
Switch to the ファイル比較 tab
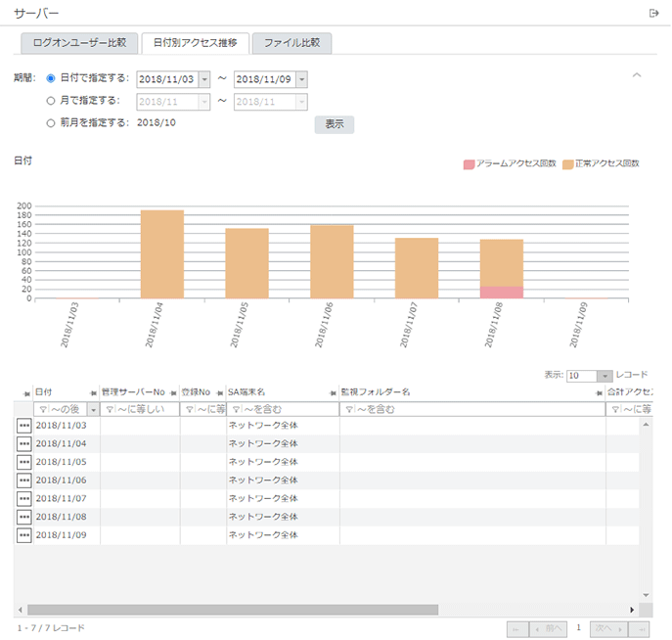(x=291, y=43)
